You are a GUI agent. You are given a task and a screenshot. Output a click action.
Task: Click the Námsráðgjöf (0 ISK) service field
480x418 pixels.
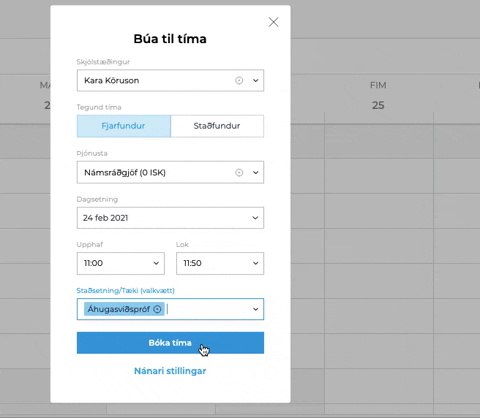pyautogui.click(x=170, y=172)
